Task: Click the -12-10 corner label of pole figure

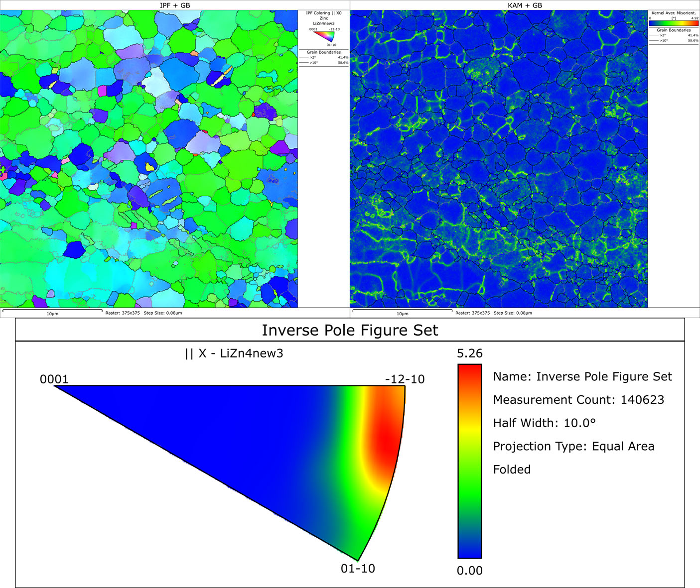Action: (405, 379)
